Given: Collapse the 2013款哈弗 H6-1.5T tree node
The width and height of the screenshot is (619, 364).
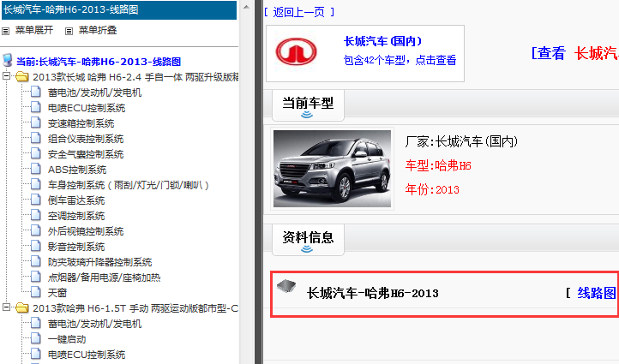Looking at the screenshot, I should (6, 307).
